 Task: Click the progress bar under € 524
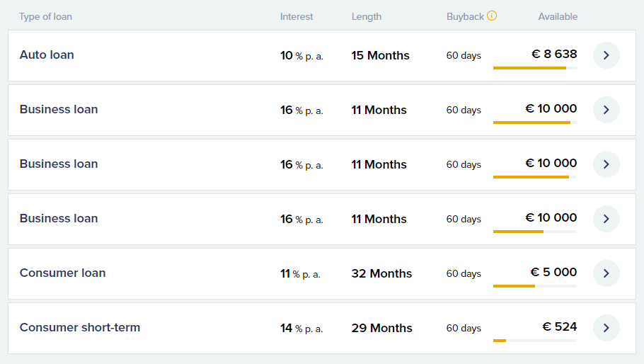click(x=534, y=341)
